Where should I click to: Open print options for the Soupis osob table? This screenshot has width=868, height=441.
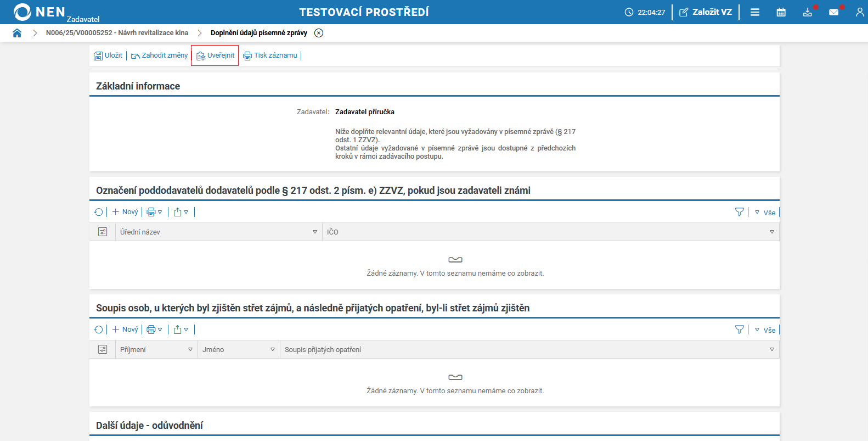pyautogui.click(x=155, y=330)
